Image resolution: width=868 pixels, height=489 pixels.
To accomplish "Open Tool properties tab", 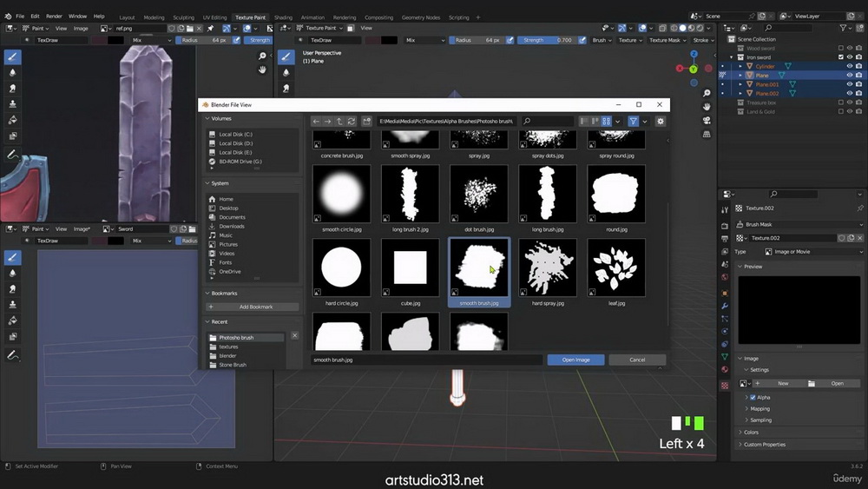I will [x=725, y=210].
